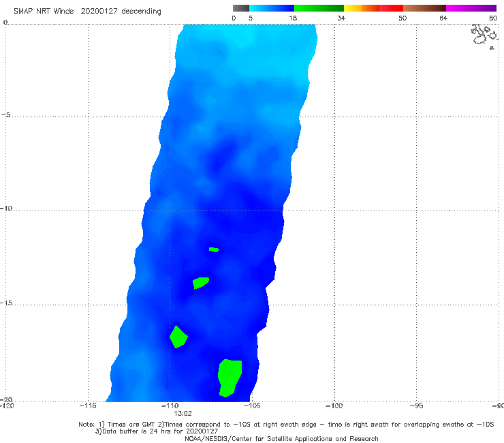
Task: Select the magenta segment of the color bar
Action: (x=471, y=8)
